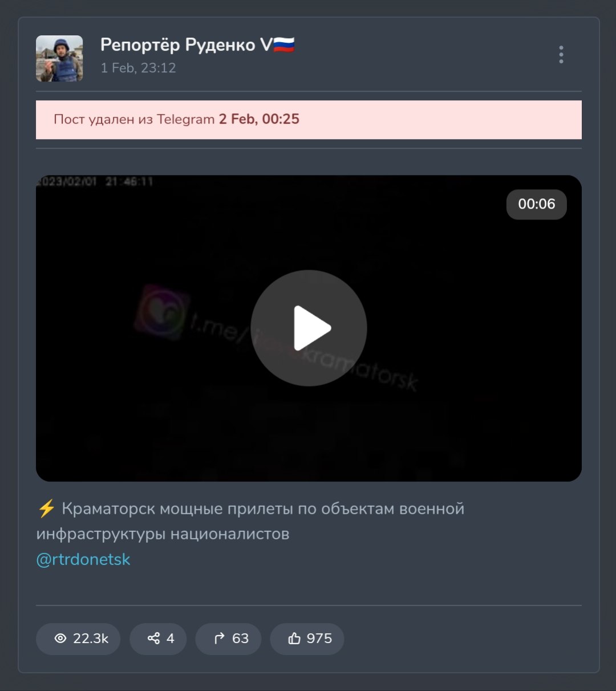Open the reporter's avatar picture

click(x=59, y=58)
